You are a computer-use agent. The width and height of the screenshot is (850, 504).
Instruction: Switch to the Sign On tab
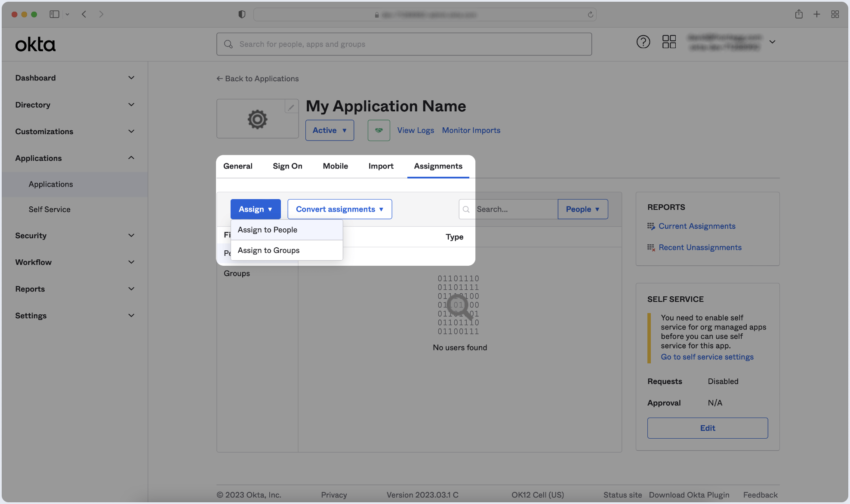click(287, 166)
